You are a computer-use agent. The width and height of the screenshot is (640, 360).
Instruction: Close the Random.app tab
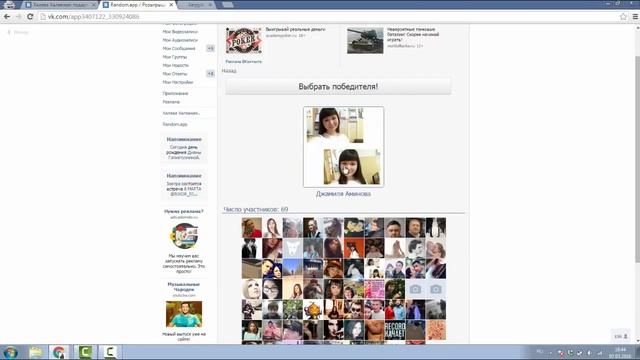coord(171,5)
